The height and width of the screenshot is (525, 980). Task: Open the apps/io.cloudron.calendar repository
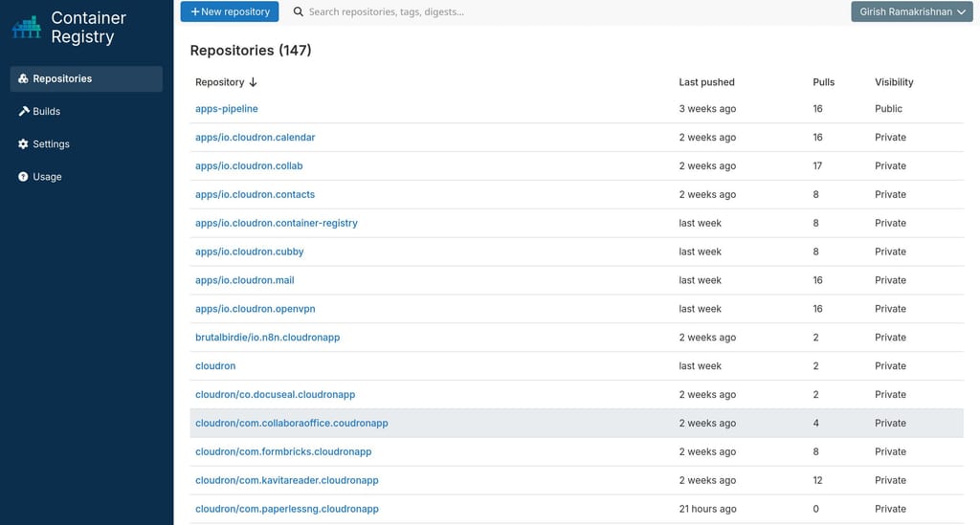click(x=255, y=138)
